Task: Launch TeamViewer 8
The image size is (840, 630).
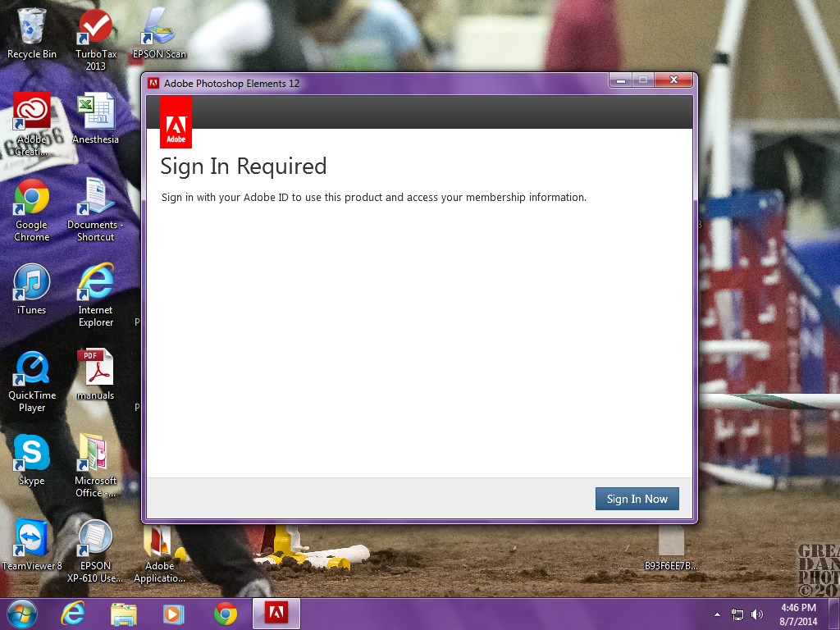Action: click(31, 538)
